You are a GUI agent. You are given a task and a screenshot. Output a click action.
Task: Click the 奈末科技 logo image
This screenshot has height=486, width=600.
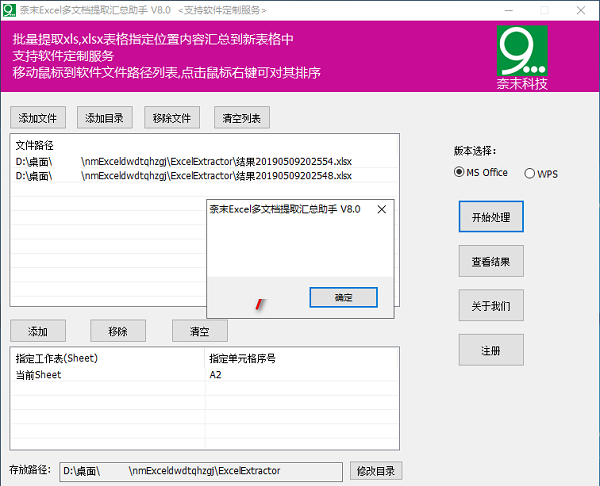tap(522, 57)
